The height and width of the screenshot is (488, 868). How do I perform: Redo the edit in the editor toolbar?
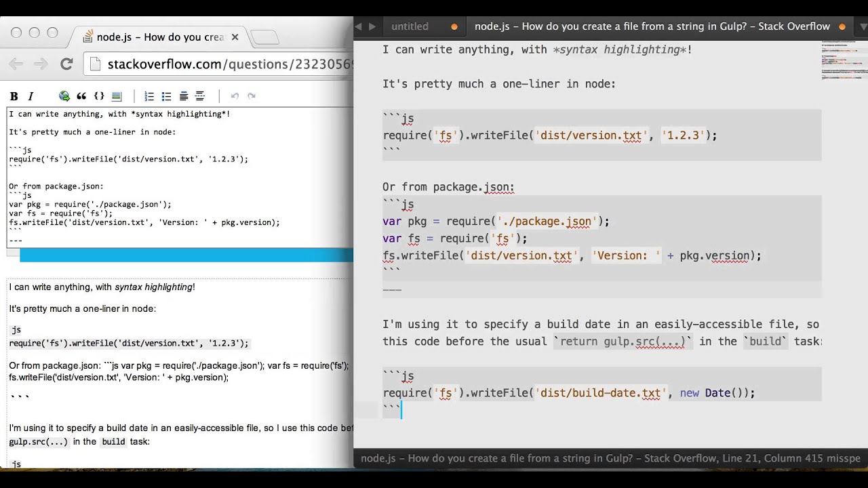pos(252,96)
